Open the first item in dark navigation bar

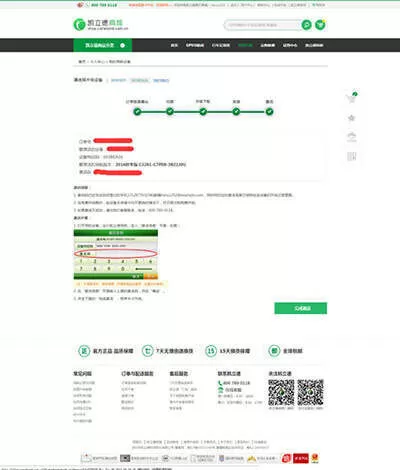(x=174, y=45)
